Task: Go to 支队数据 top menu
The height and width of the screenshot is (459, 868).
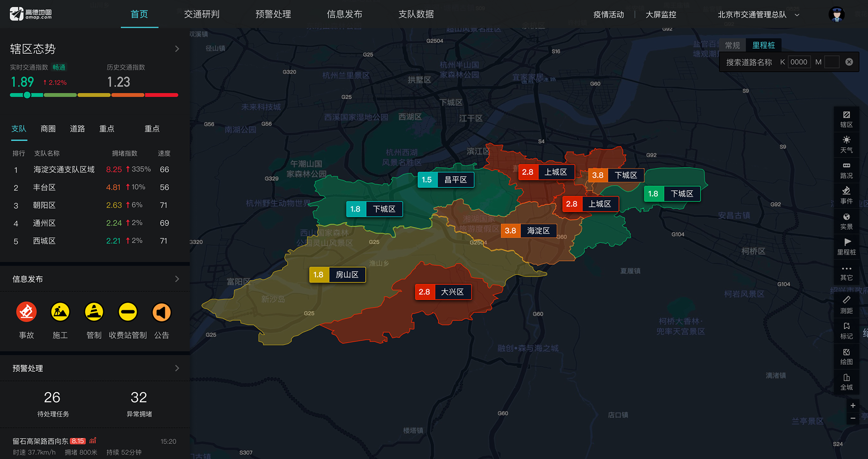Action: (x=416, y=14)
